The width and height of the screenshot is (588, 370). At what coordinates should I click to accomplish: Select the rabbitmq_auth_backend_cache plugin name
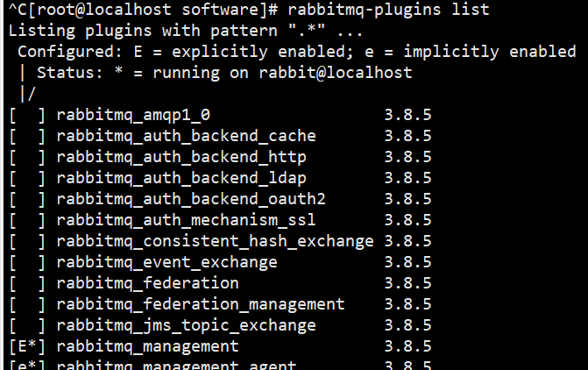(186, 136)
